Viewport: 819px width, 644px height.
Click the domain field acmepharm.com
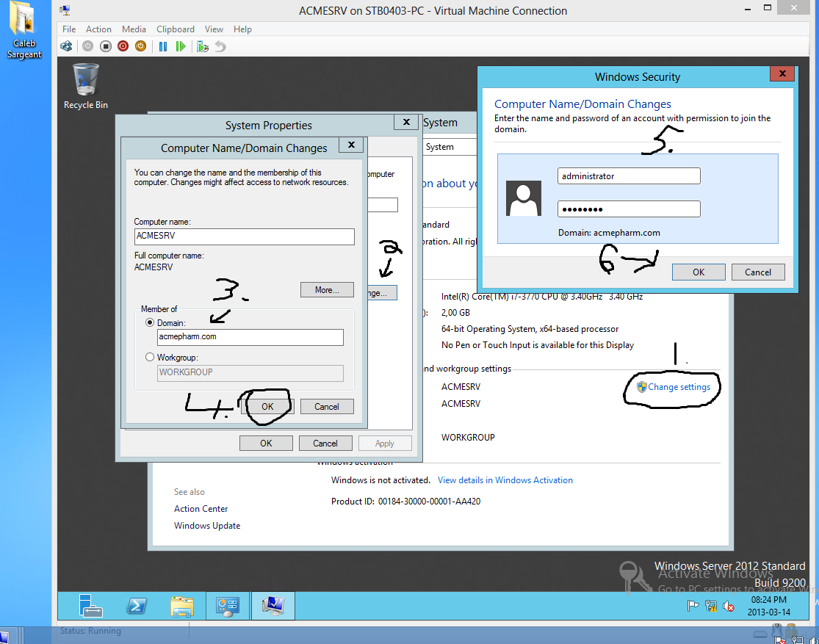tap(250, 337)
